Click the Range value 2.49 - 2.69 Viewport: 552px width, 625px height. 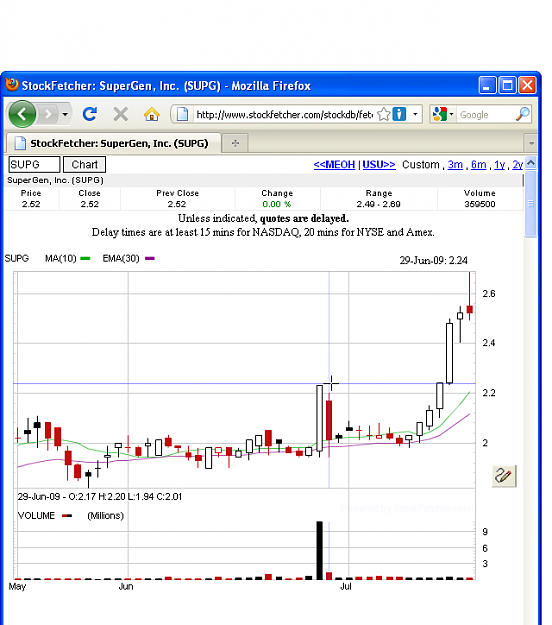click(x=379, y=204)
